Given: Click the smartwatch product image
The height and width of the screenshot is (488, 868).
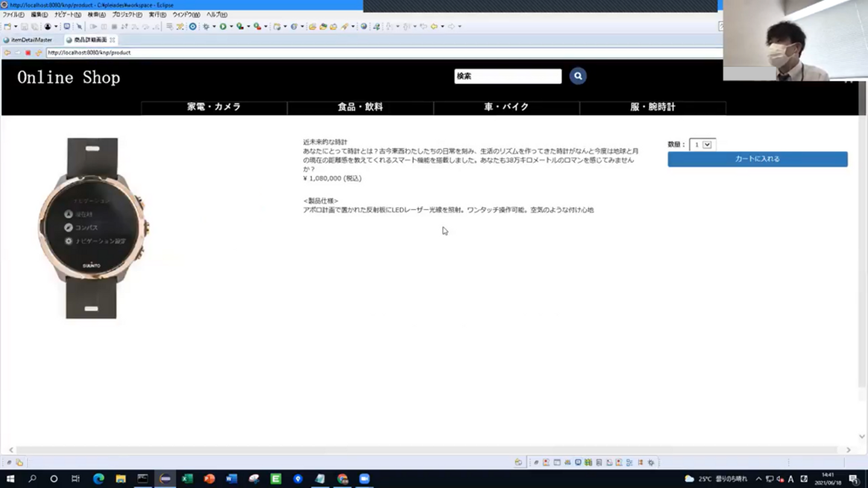Looking at the screenshot, I should click(93, 228).
